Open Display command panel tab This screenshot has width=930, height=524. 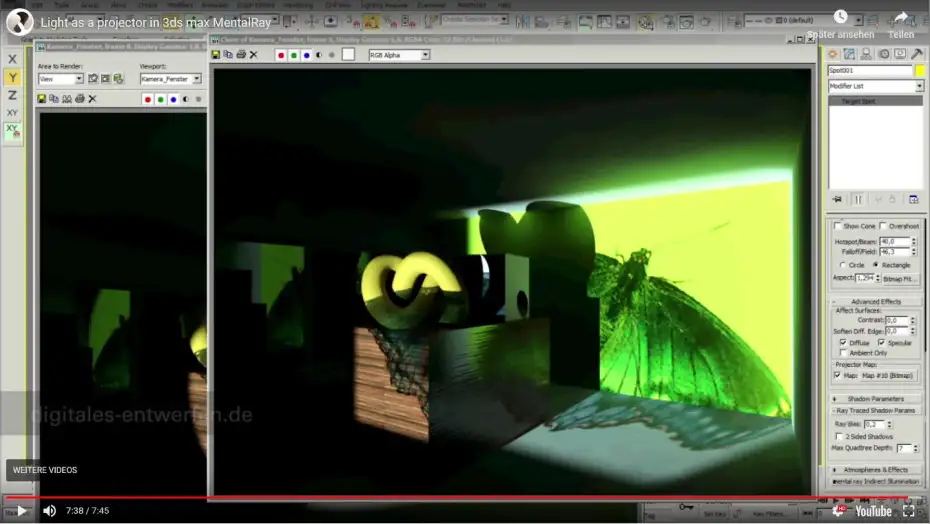coord(900,54)
